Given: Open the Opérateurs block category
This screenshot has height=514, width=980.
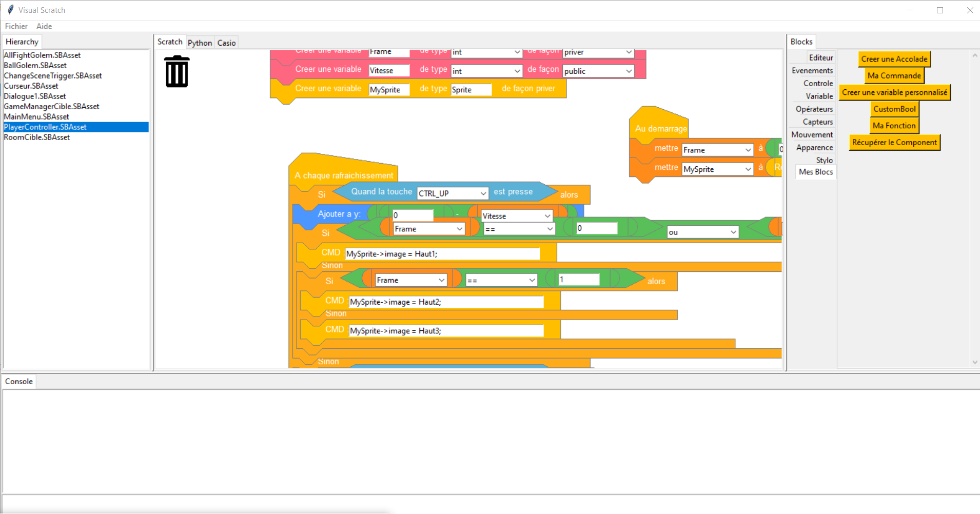Looking at the screenshot, I should click(814, 109).
